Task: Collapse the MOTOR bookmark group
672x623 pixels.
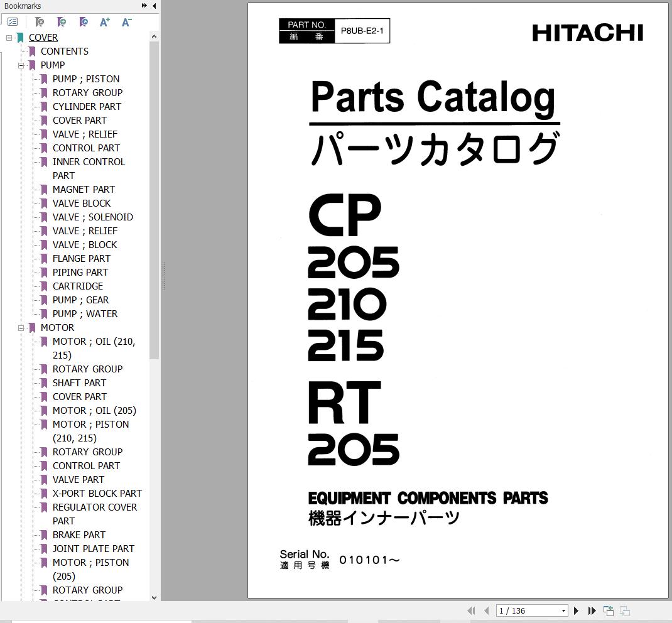Action: pos(21,328)
